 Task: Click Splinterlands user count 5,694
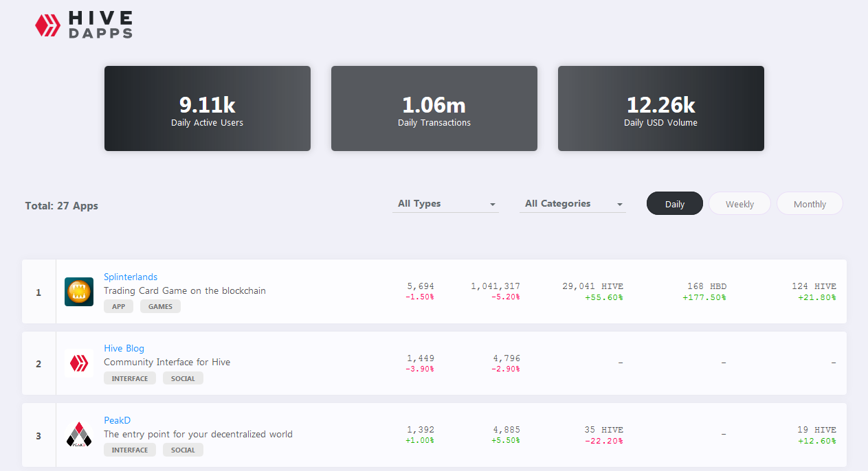tap(421, 286)
